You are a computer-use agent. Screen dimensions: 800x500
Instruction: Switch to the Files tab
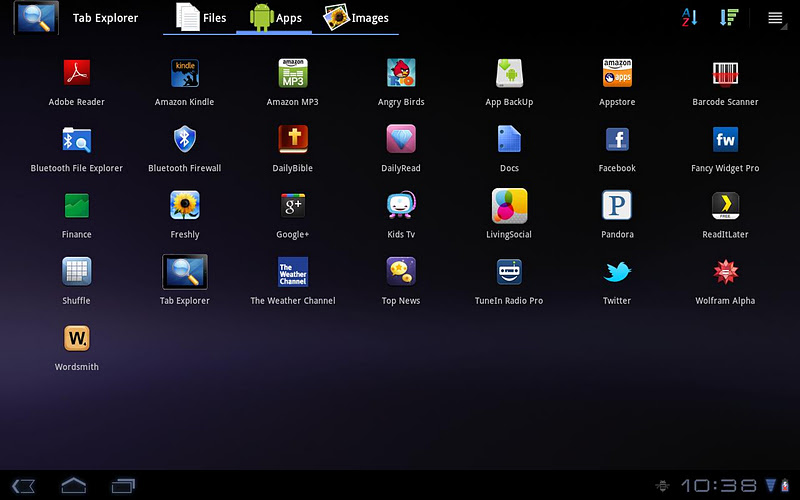pos(200,18)
